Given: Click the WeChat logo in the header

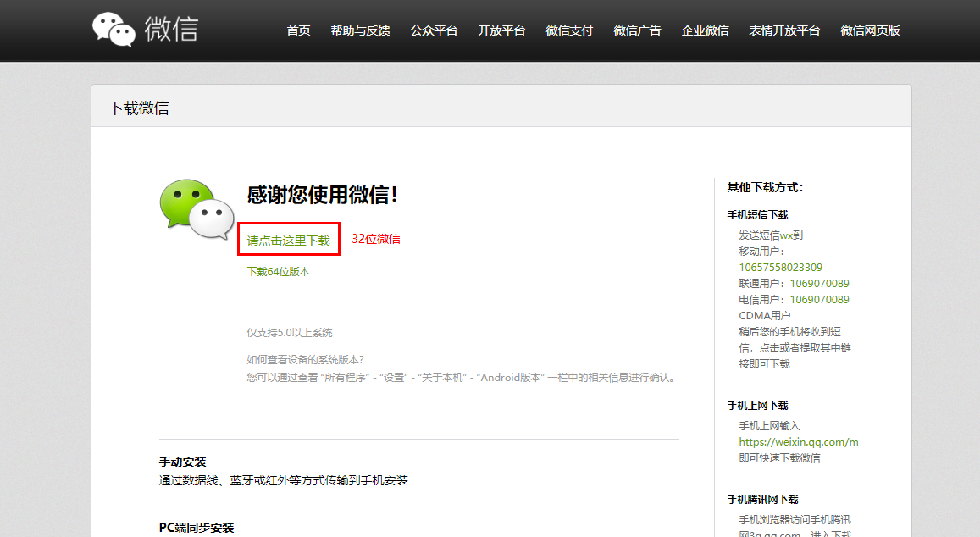Looking at the screenshot, I should click(x=145, y=30).
